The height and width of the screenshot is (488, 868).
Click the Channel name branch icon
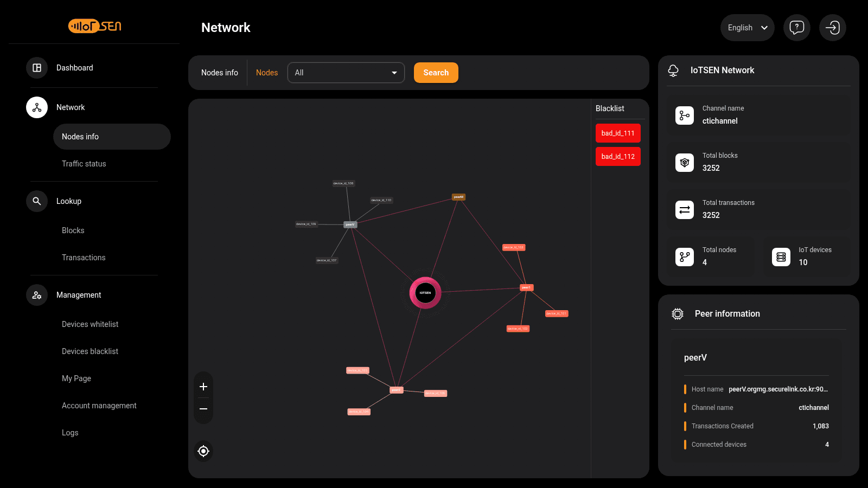pos(685,115)
